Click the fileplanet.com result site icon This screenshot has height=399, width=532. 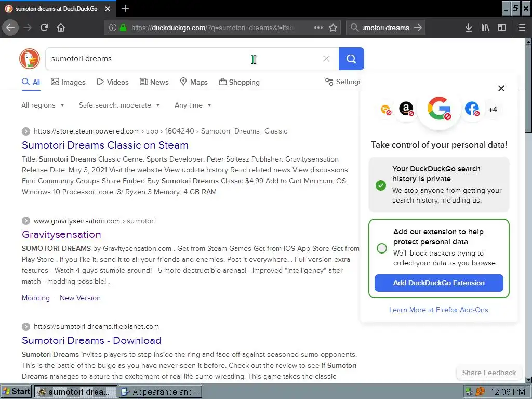[x=26, y=326]
